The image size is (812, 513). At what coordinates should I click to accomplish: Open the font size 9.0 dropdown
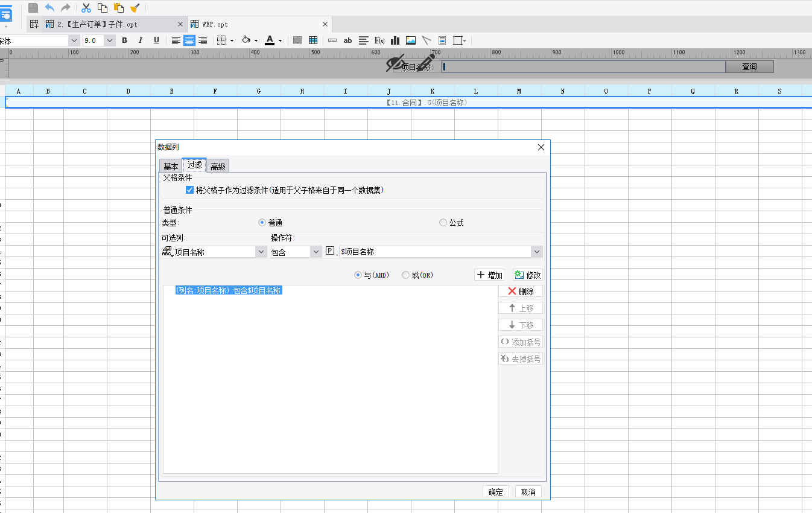coord(110,40)
